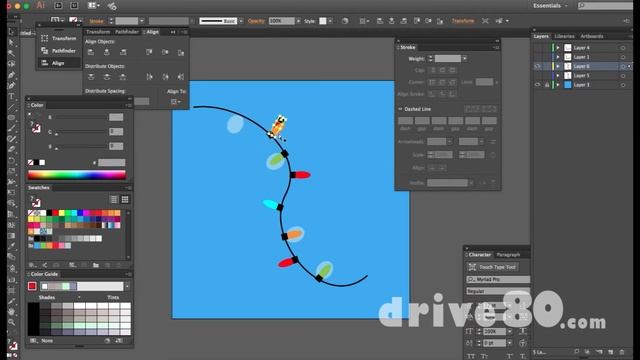Click Vertical Align Top in Align Objects

click(x=149, y=52)
